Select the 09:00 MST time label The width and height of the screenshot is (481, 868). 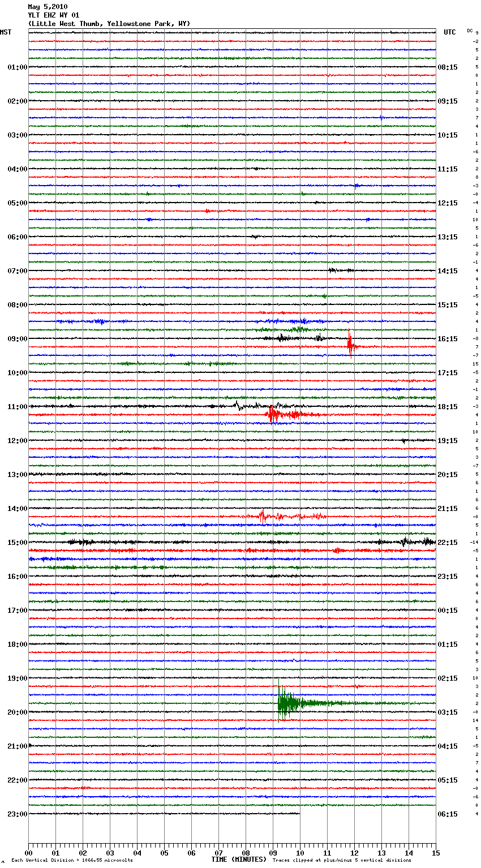[x=18, y=339]
